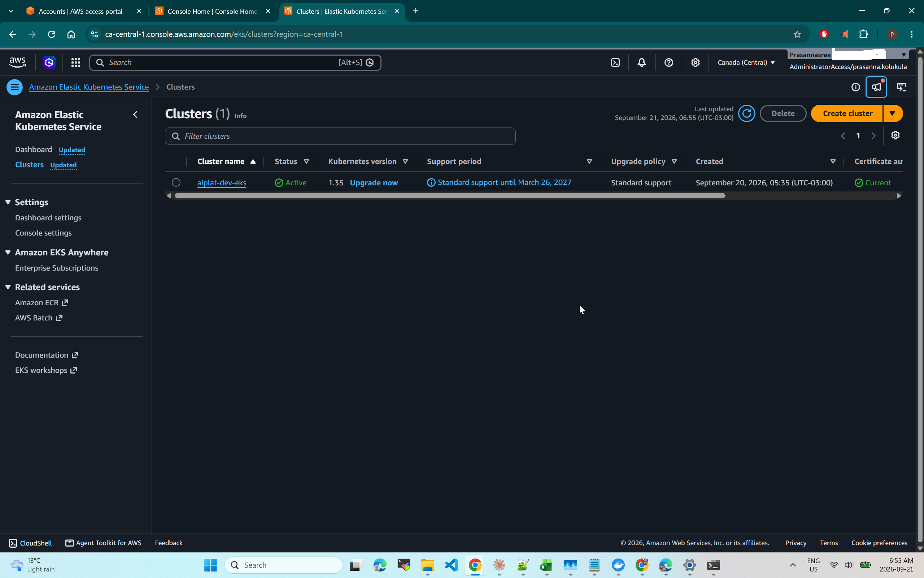Open the Canada (Central) region dropdown

[746, 62]
